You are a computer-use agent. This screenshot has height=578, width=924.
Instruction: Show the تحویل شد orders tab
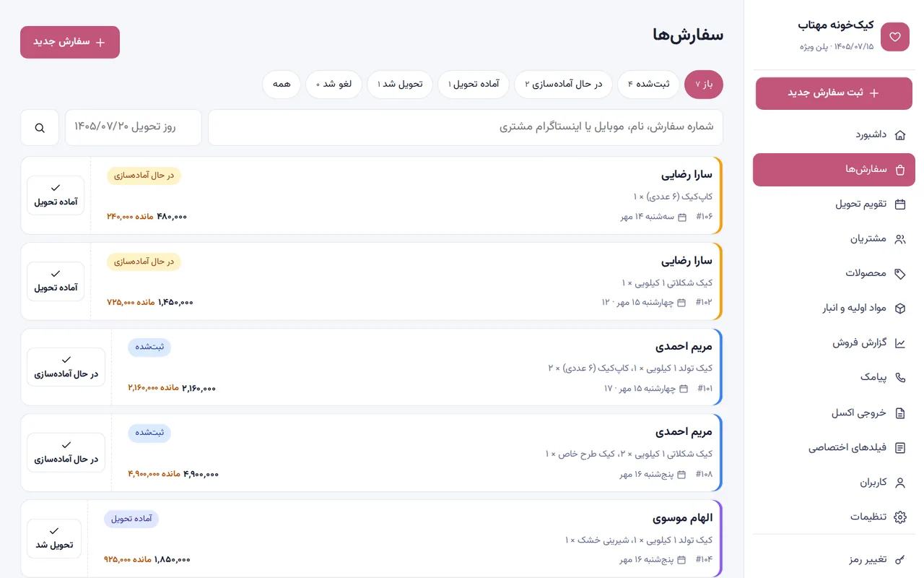(x=400, y=85)
